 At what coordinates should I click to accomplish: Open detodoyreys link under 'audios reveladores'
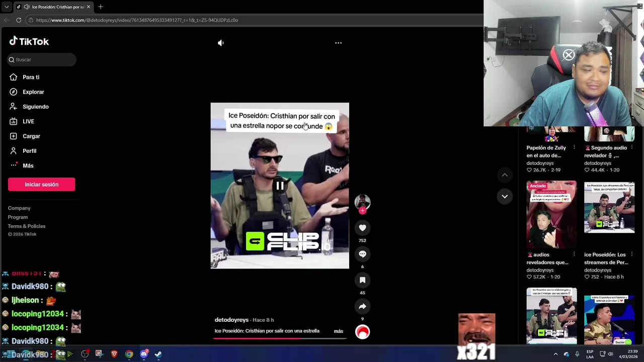pyautogui.click(x=540, y=270)
